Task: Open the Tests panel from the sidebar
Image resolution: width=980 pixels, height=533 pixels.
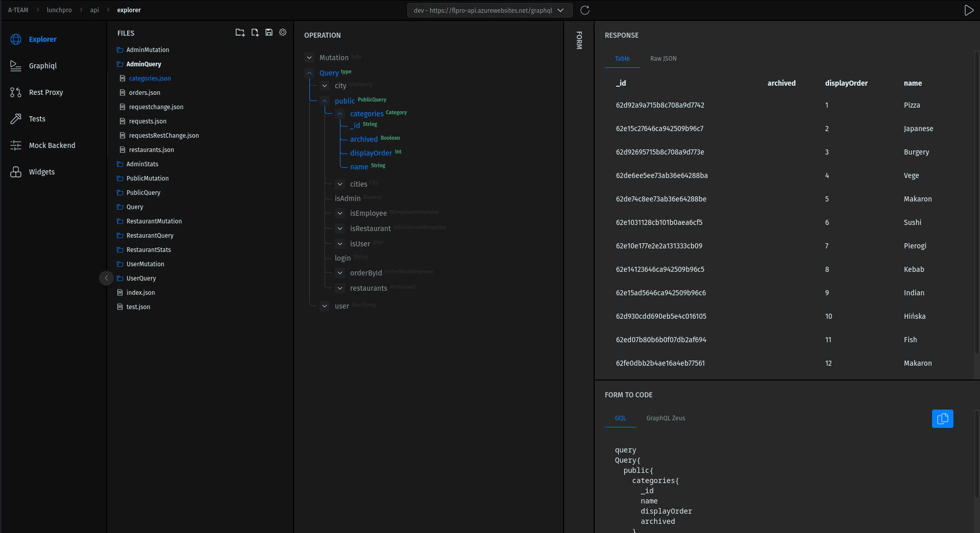Action: point(36,118)
